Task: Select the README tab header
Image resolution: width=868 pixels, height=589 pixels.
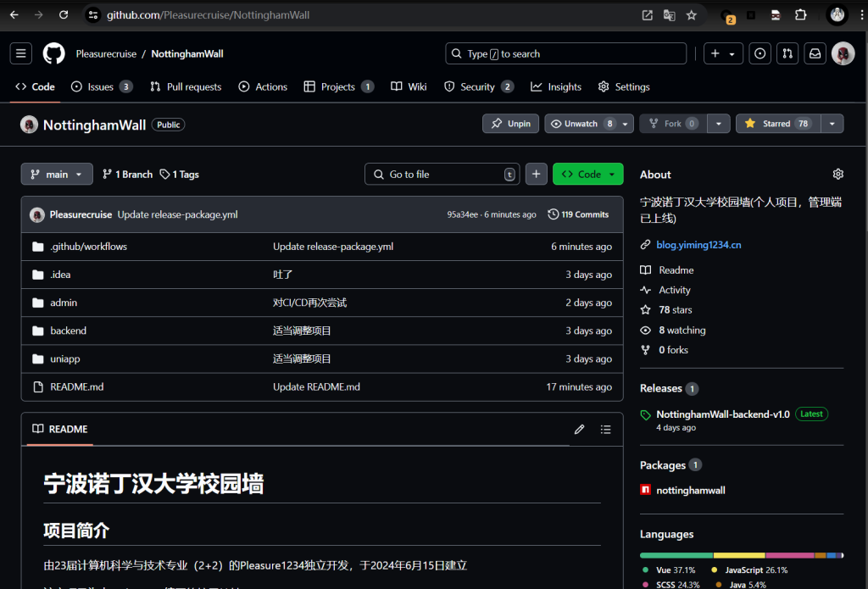Action: [60, 429]
